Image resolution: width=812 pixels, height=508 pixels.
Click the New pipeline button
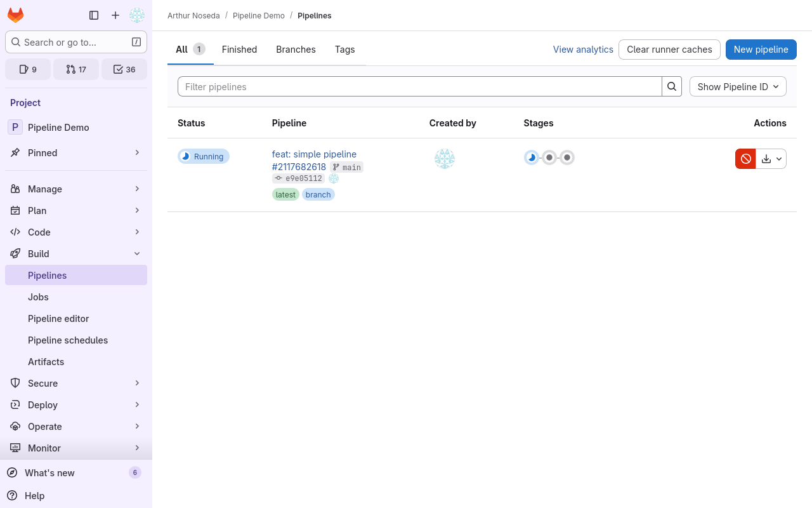coord(761,50)
